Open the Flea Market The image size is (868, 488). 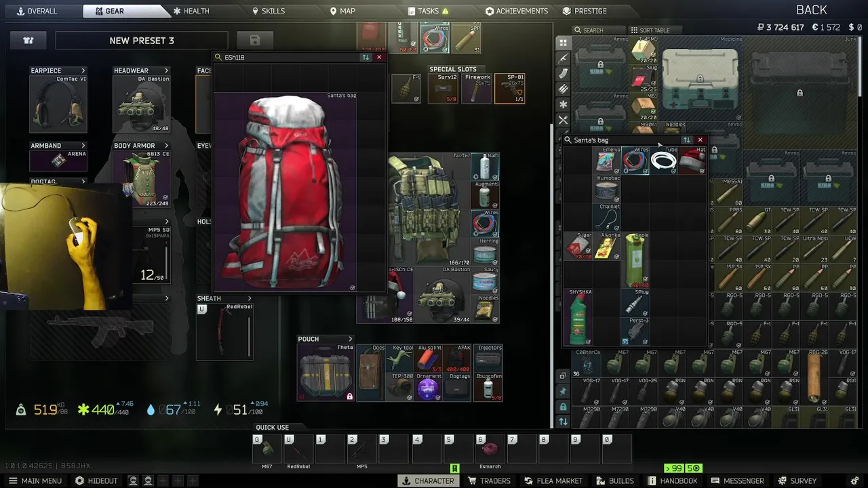coord(553,481)
